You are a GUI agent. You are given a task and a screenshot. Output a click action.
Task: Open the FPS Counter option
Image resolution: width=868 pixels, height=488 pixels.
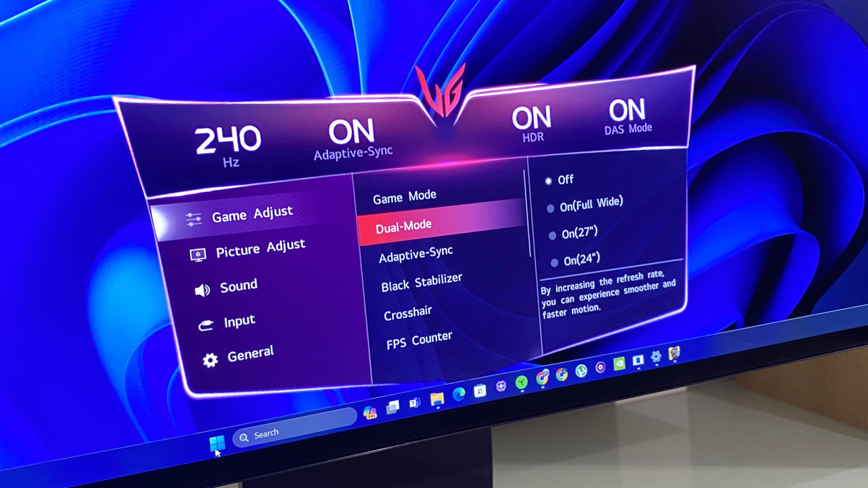pyautogui.click(x=419, y=338)
